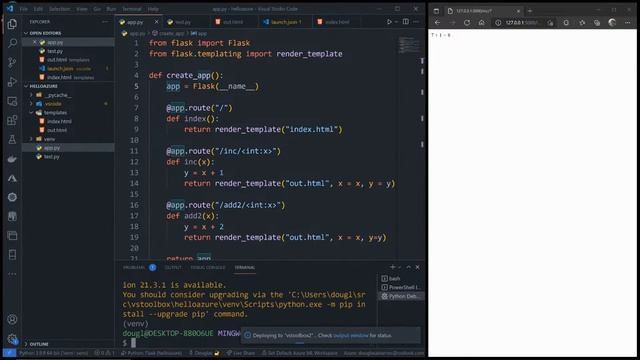Click the Run Python File play button
This screenshot has height=360, width=640.
coord(389,22)
